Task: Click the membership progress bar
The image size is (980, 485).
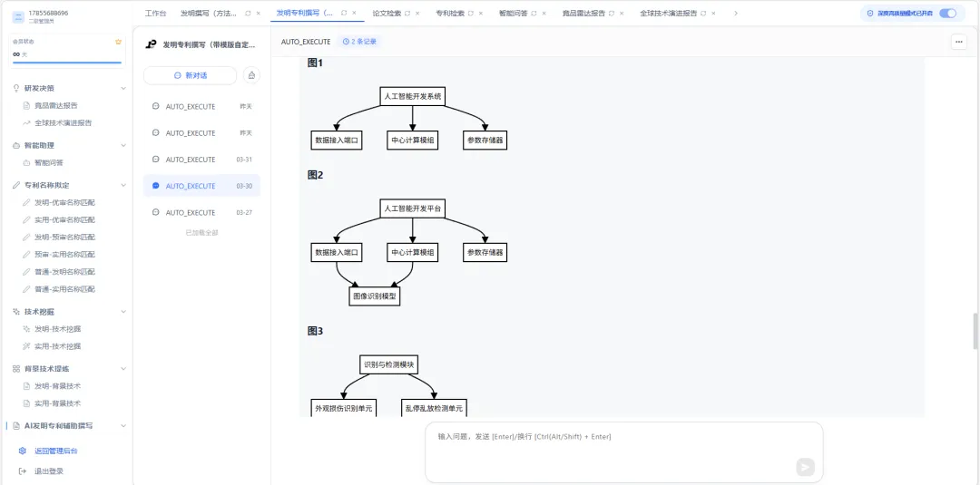Action: pos(67,63)
